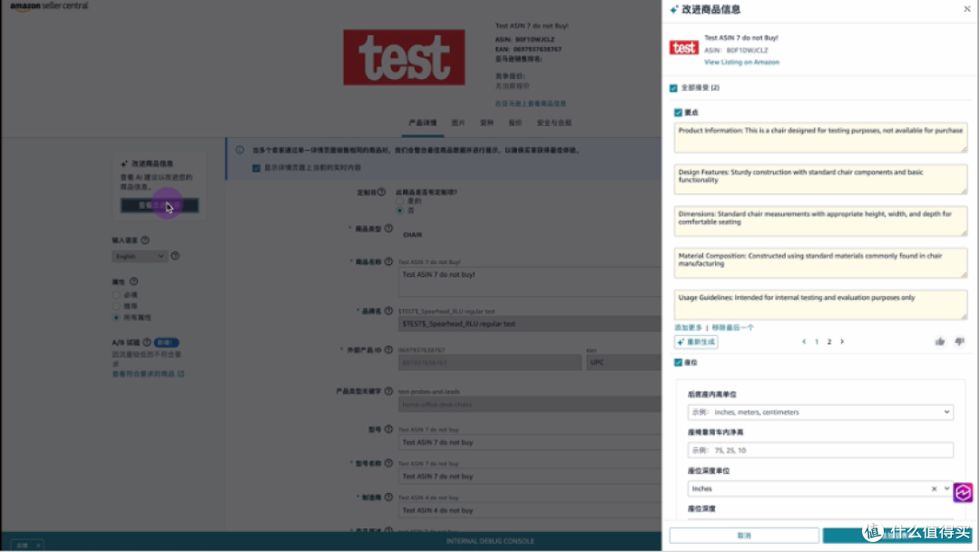Edit the Dimensions bullet text box
Screen dimensions: 980x552
point(820,222)
